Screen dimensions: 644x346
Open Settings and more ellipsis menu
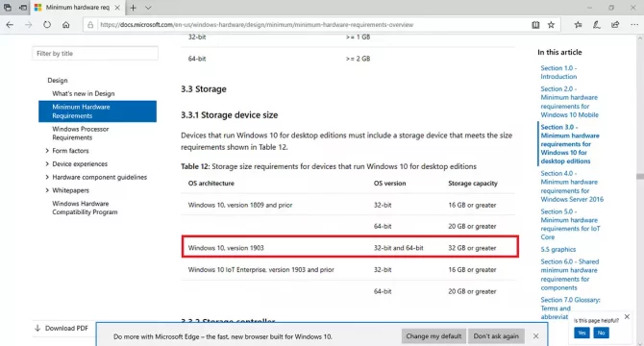pyautogui.click(x=634, y=25)
